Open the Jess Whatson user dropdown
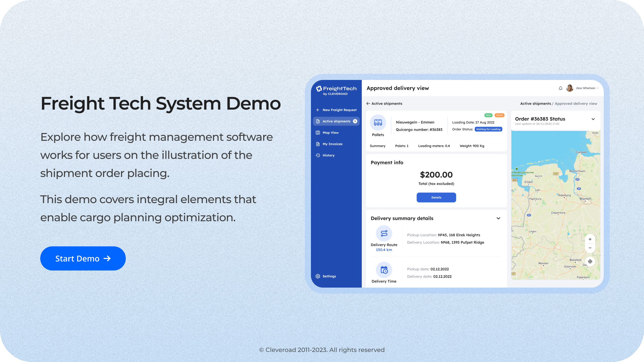Screen dimensions: 644x362 point(597,88)
